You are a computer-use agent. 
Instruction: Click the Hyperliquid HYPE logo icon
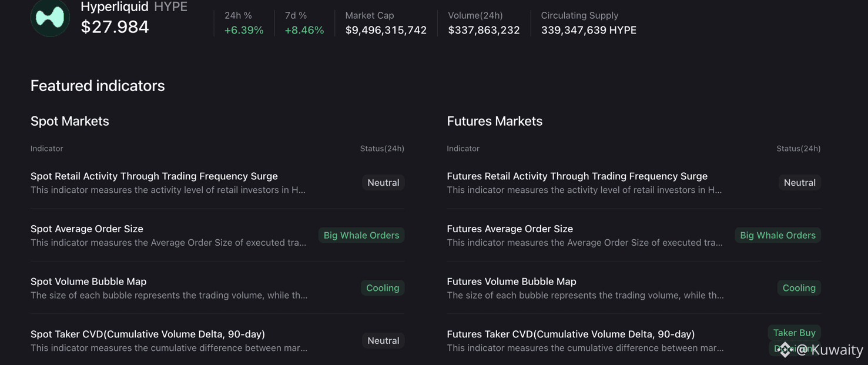pos(50,18)
